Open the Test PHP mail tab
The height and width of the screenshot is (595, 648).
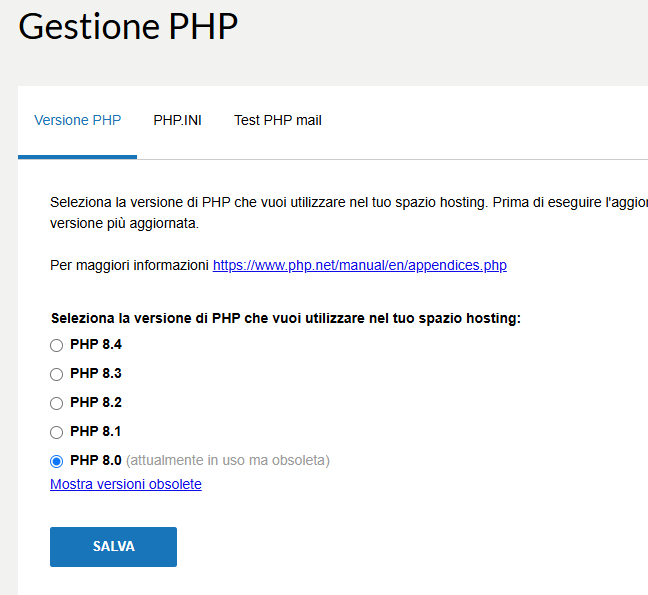coord(277,120)
